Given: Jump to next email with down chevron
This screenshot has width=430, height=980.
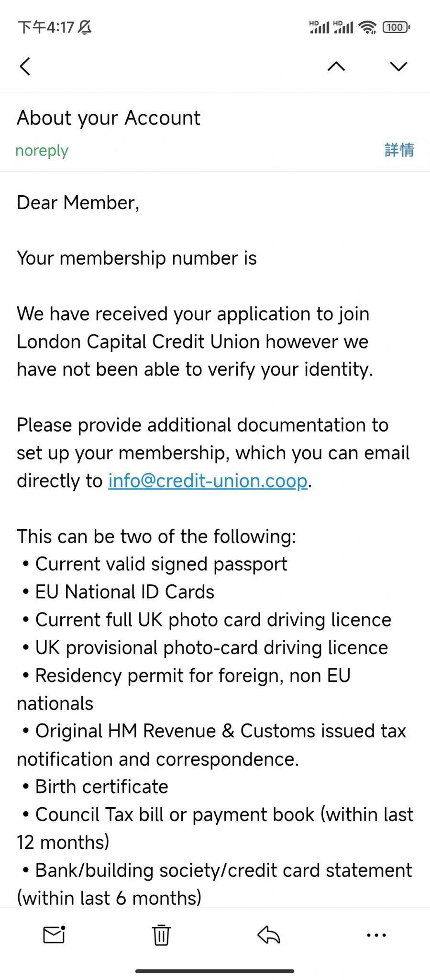Looking at the screenshot, I should 398,67.
